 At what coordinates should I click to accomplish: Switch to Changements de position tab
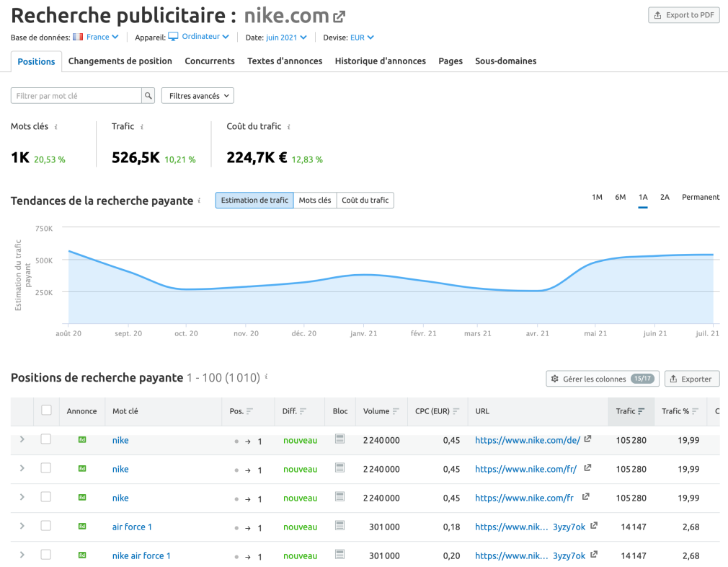click(x=120, y=61)
